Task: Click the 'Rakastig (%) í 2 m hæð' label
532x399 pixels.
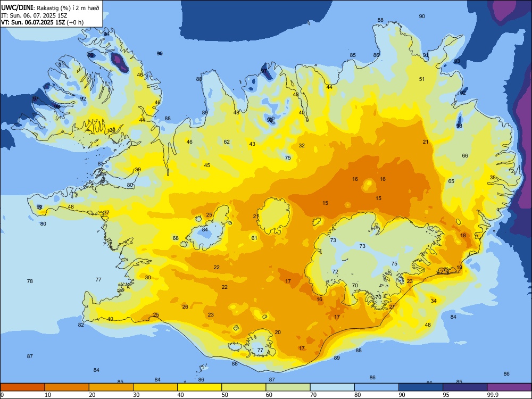Action: (68, 8)
